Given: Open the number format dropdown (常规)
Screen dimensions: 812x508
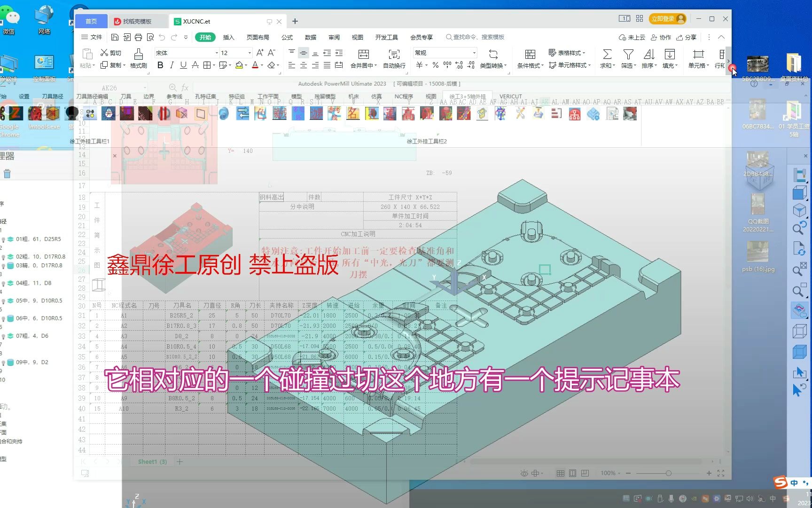Looking at the screenshot, I should [474, 53].
